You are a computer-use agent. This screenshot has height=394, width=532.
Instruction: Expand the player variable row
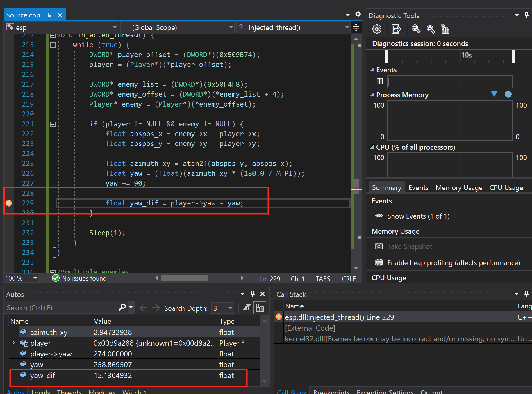tap(14, 343)
